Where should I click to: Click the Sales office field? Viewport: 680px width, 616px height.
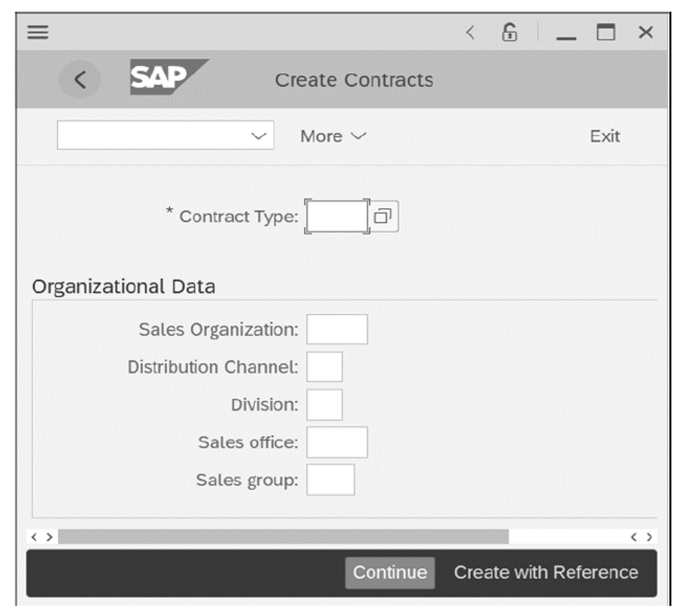click(337, 441)
